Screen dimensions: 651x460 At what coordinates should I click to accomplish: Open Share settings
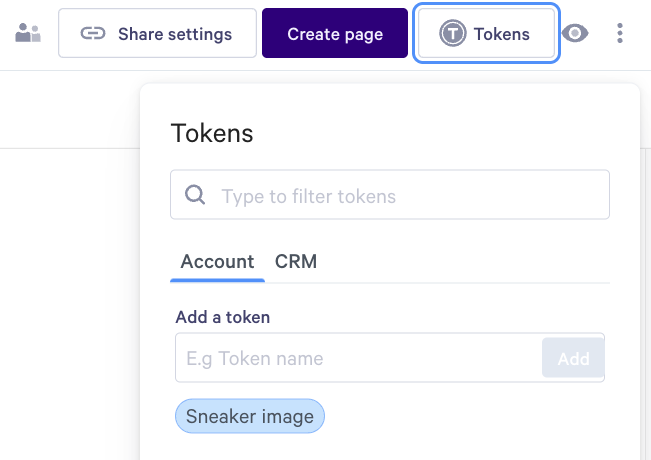[x=157, y=33]
